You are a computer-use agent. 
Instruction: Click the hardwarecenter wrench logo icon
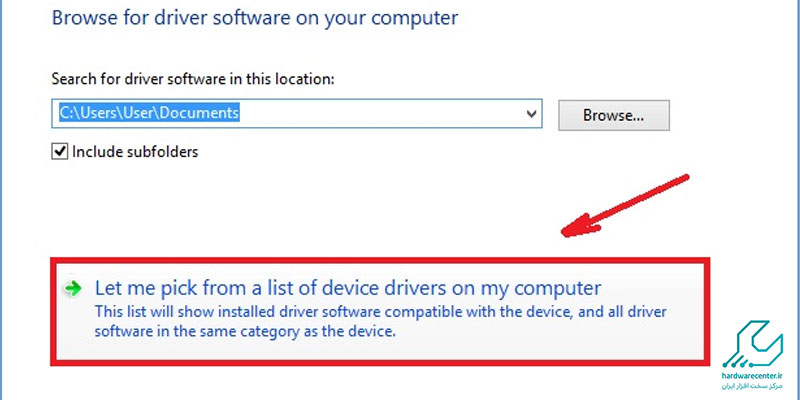pos(753,345)
